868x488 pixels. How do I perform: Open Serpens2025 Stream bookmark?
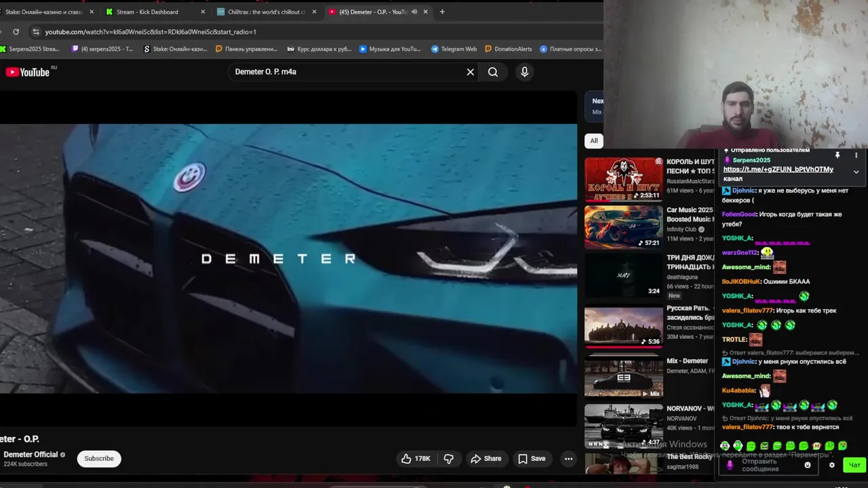point(30,49)
